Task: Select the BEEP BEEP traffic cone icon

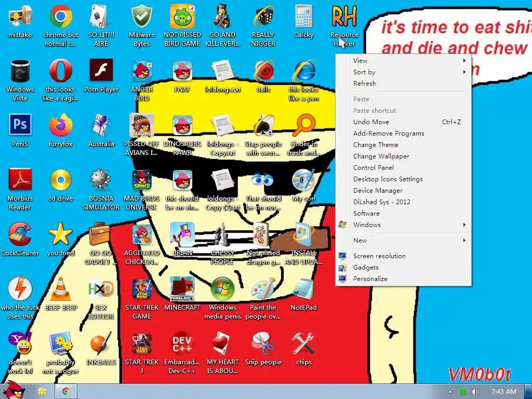Action: (x=60, y=289)
